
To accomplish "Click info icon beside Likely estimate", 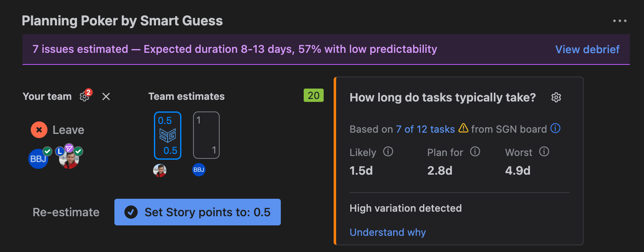I will pos(388,152).
